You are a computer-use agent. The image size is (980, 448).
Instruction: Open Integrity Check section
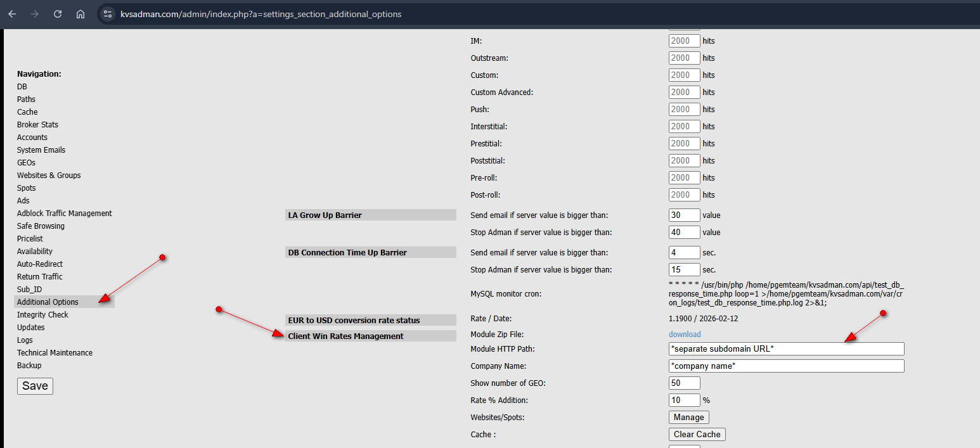click(42, 315)
